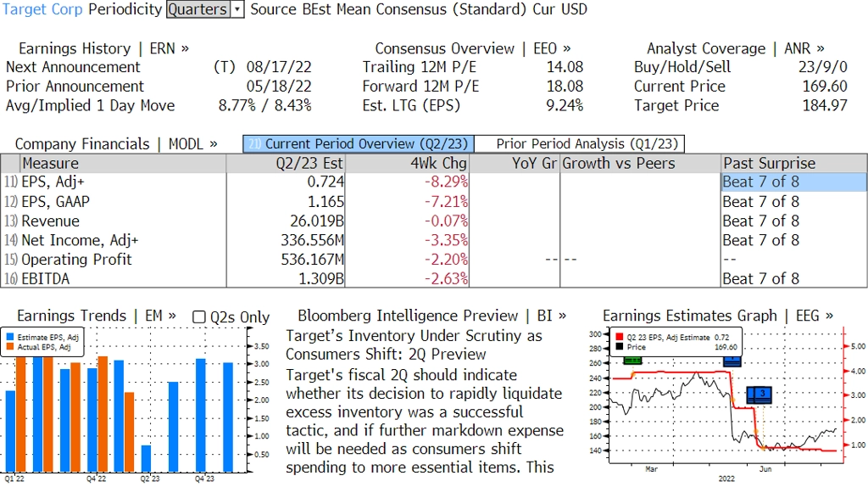Click the Measure column header
The height and width of the screenshot is (487, 868).
[x=123, y=164]
